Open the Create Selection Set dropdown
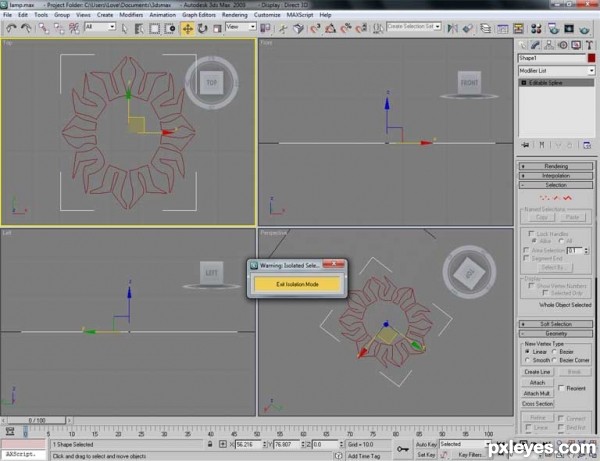 coord(414,26)
